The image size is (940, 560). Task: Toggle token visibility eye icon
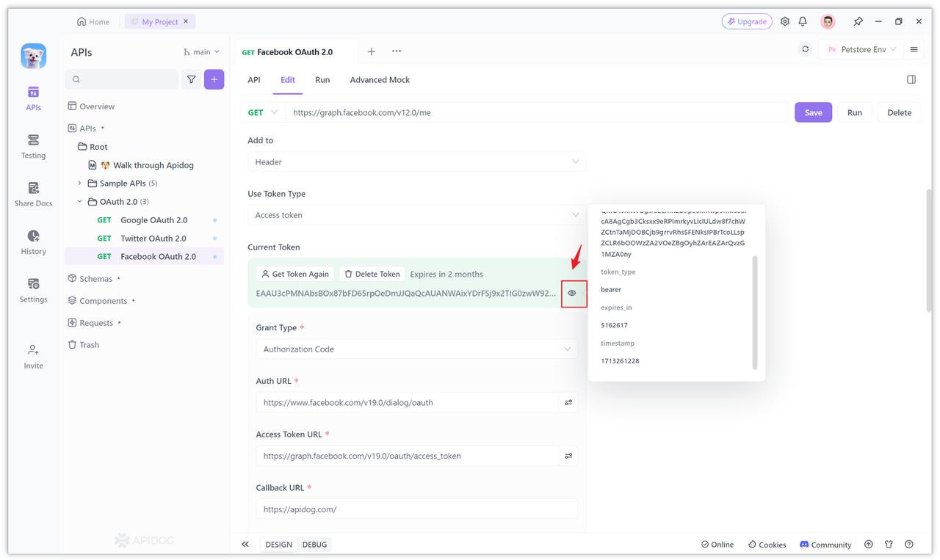click(x=571, y=293)
